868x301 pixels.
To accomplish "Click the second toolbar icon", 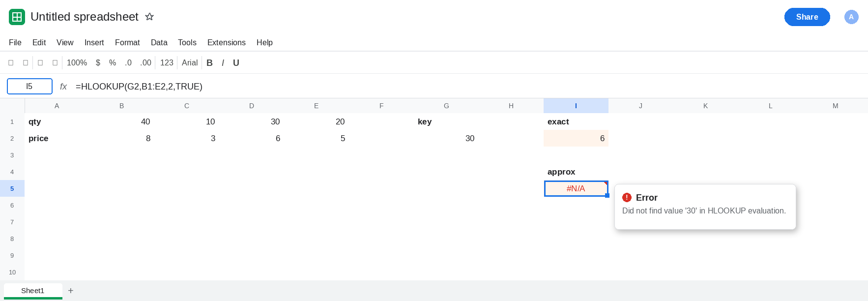I will pos(26,63).
